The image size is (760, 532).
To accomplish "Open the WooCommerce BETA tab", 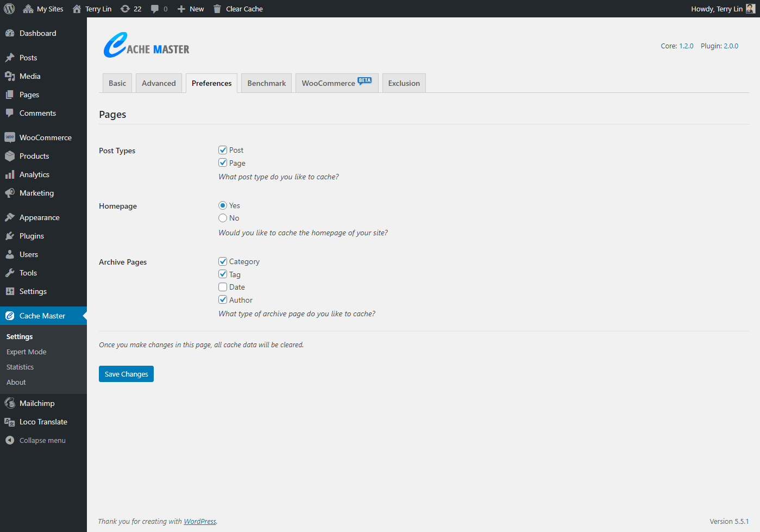I will (337, 83).
